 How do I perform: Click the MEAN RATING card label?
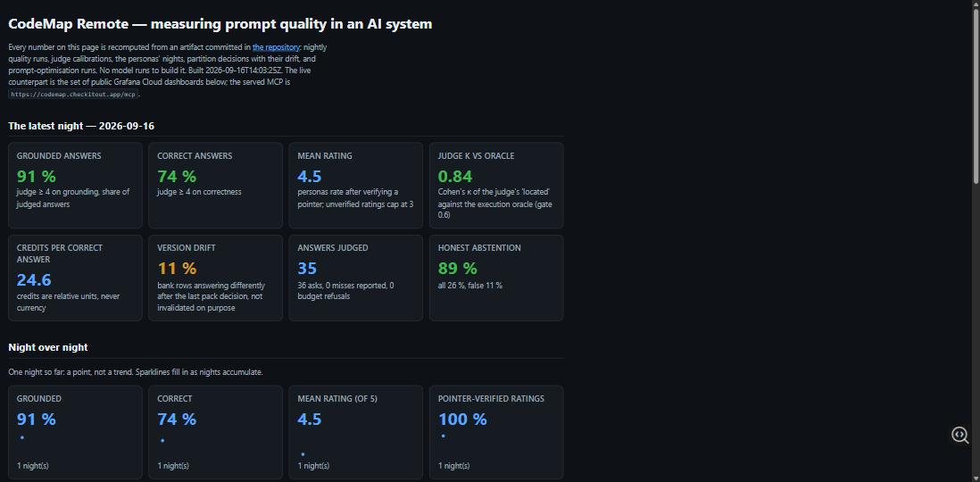[324, 155]
